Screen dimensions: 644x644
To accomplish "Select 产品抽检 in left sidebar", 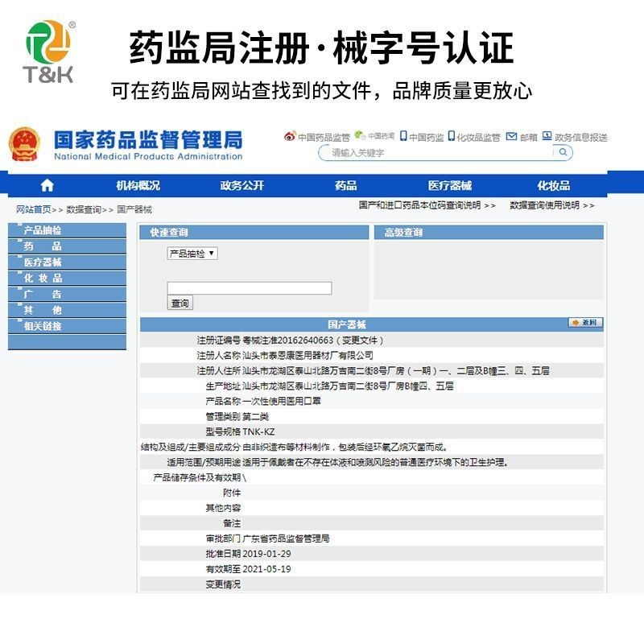I will tap(67, 230).
